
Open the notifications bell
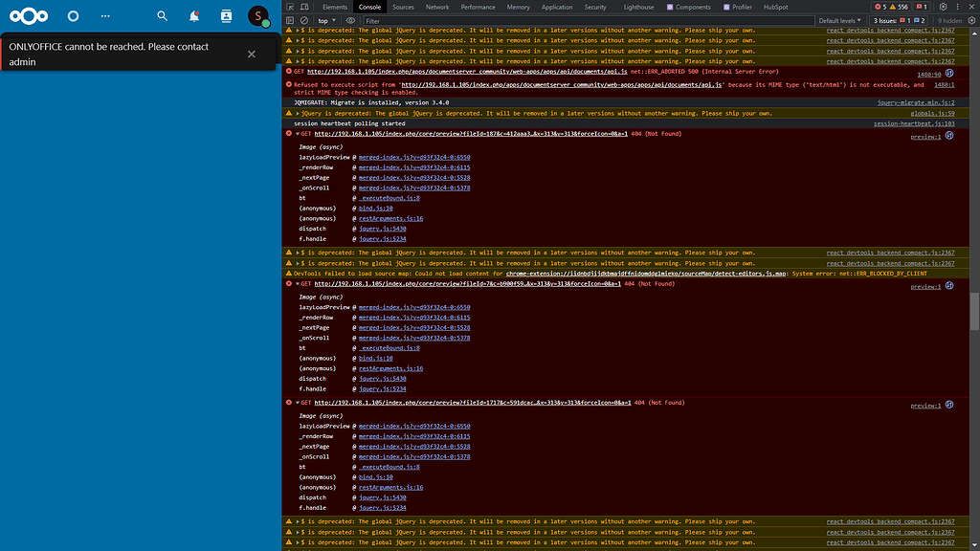(194, 16)
